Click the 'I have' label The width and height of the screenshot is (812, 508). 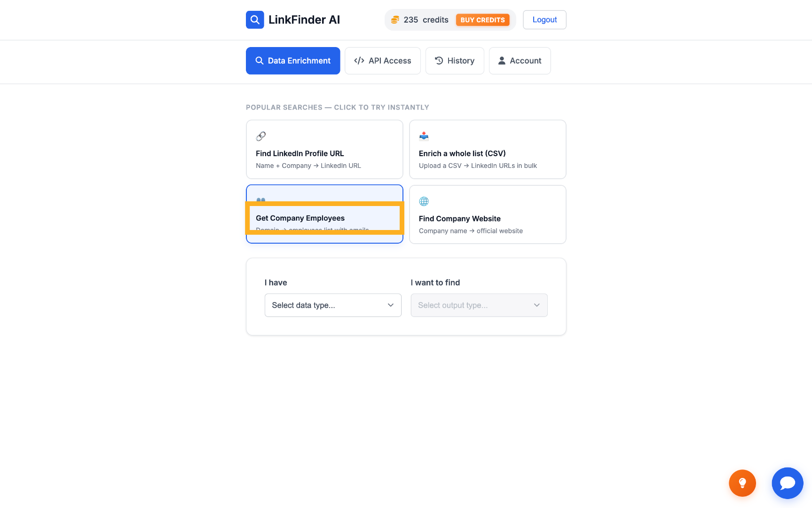coord(276,283)
